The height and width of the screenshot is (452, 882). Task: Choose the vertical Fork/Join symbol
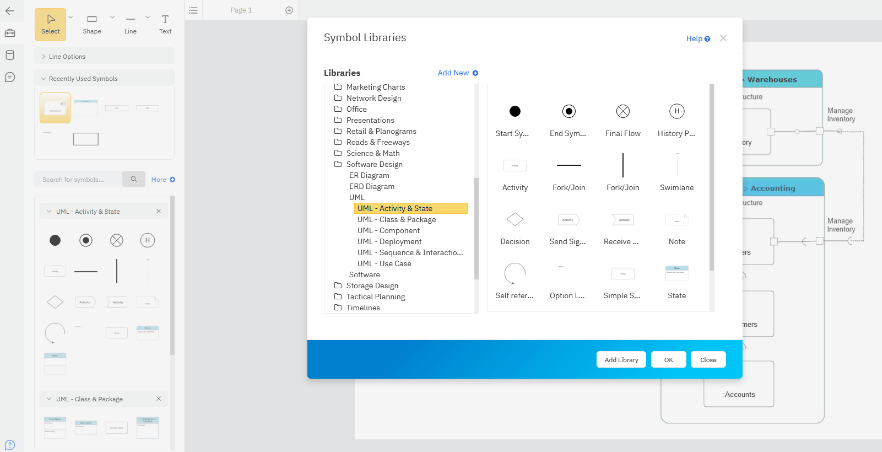pos(623,165)
